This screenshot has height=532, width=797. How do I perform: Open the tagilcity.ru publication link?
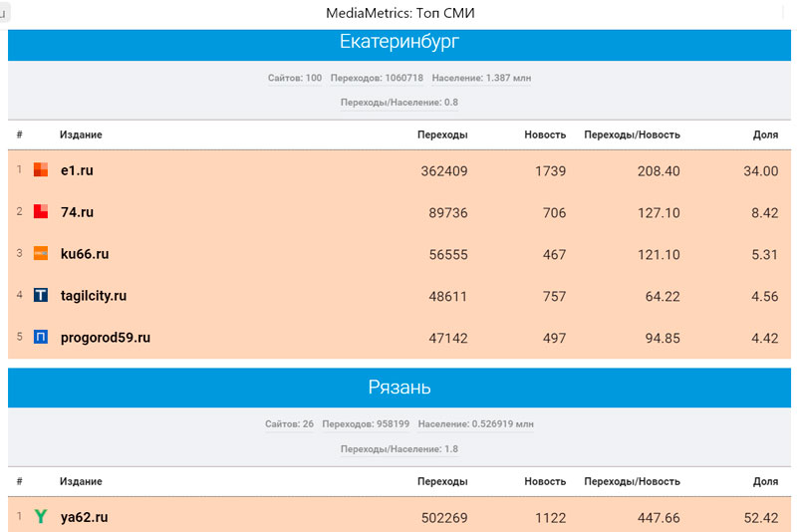tap(94, 296)
